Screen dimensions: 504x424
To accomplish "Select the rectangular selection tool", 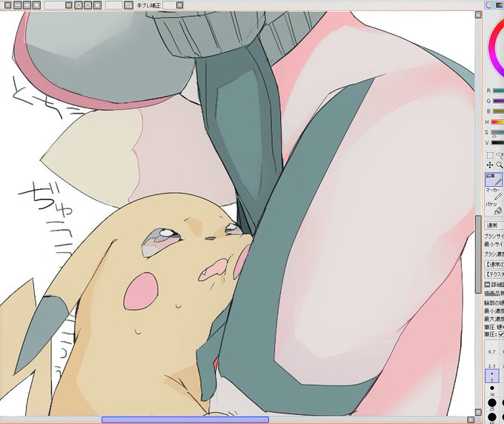I will tap(490, 155).
